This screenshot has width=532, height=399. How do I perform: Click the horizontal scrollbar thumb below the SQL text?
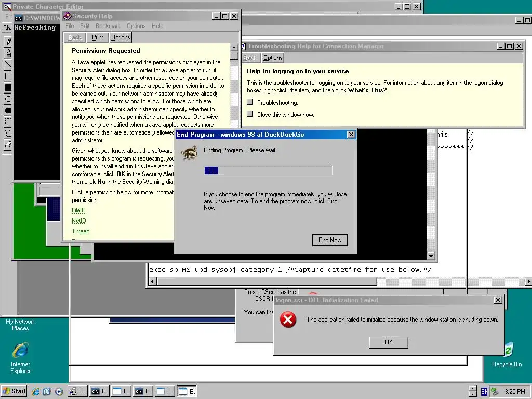tap(267, 281)
